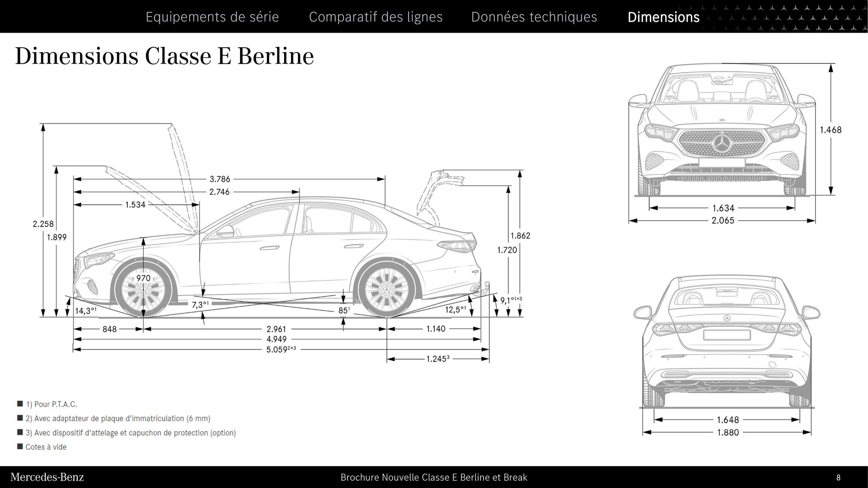Click the Dimensions Classe E Berline heading
The height and width of the screenshot is (488, 868).
tap(164, 56)
